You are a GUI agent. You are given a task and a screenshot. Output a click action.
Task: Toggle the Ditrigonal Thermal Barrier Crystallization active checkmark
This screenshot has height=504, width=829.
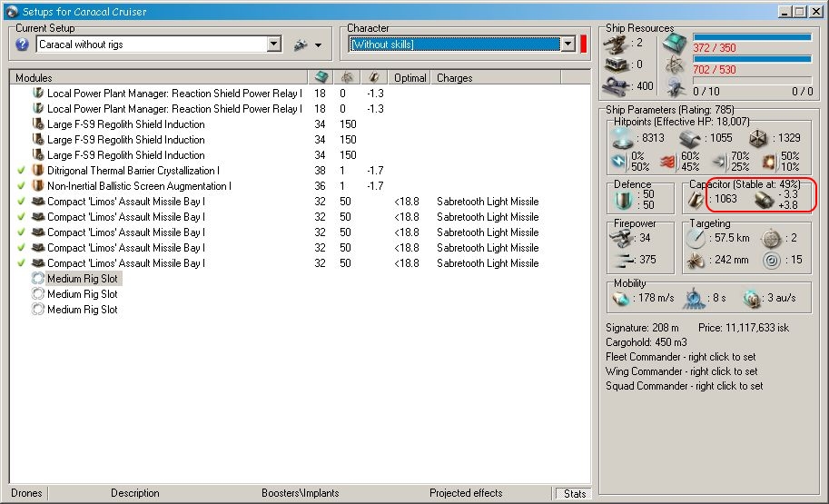[x=20, y=171]
